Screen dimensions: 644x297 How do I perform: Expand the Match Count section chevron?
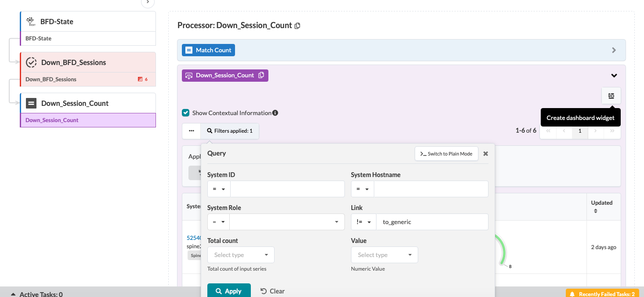pos(614,50)
